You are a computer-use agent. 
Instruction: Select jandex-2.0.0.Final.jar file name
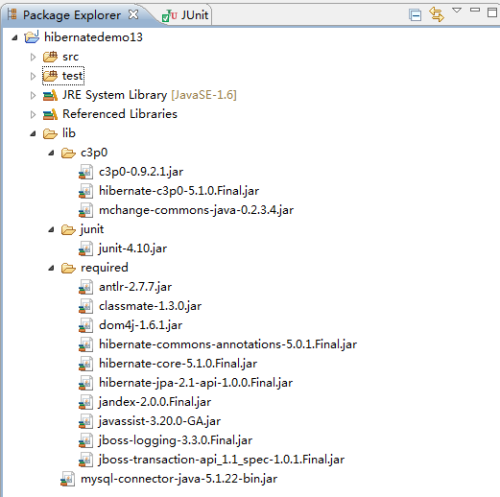coord(155,402)
